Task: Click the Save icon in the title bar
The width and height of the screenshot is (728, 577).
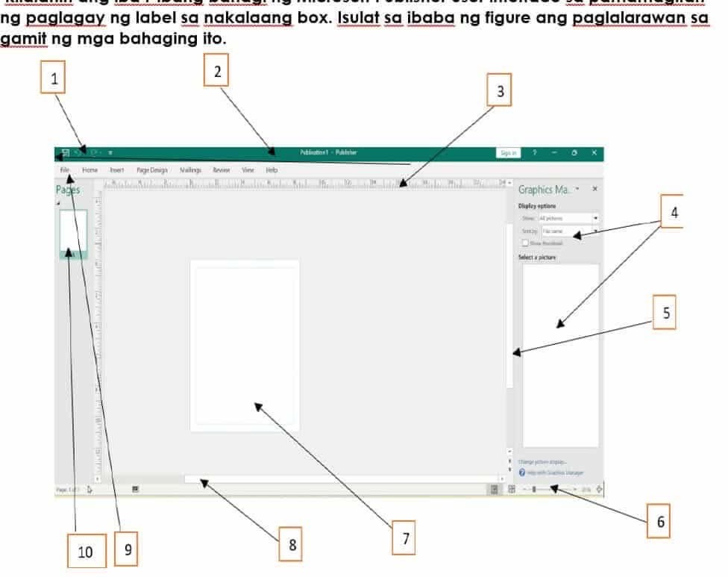Action: (66, 153)
